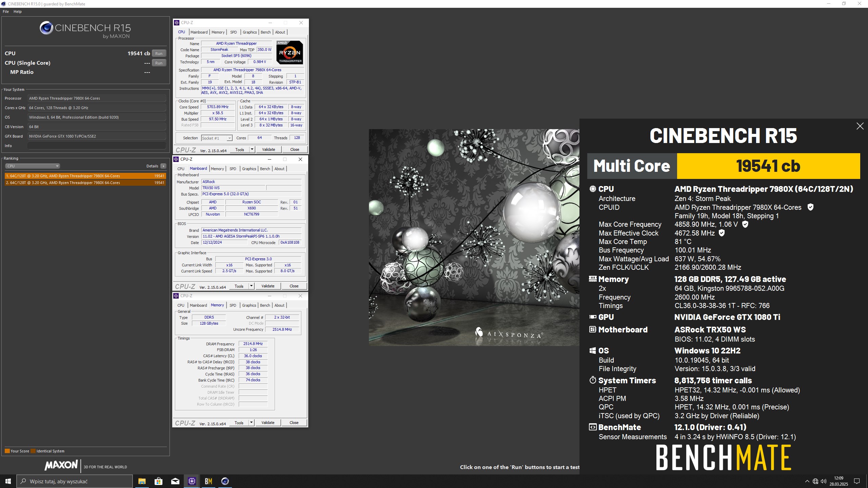Click Tools button in Memory CPU-Z window
This screenshot has width=868, height=488.
click(239, 423)
